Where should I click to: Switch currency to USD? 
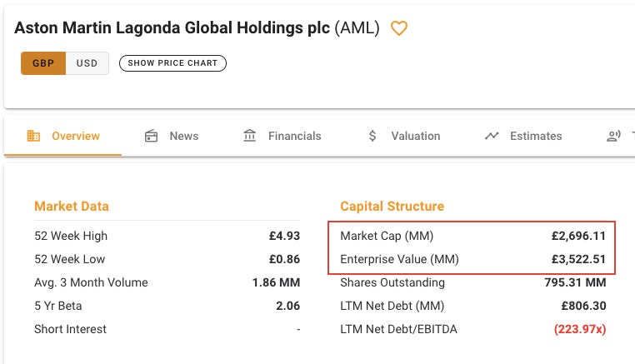[87, 63]
